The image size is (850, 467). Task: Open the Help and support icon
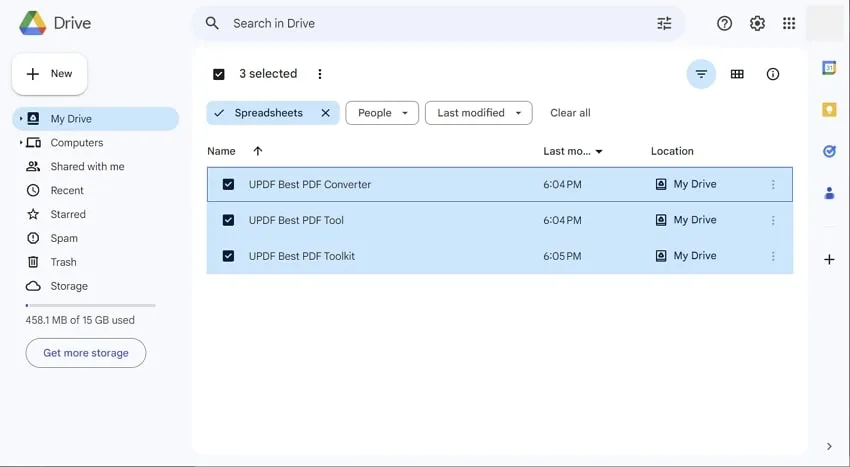click(725, 23)
